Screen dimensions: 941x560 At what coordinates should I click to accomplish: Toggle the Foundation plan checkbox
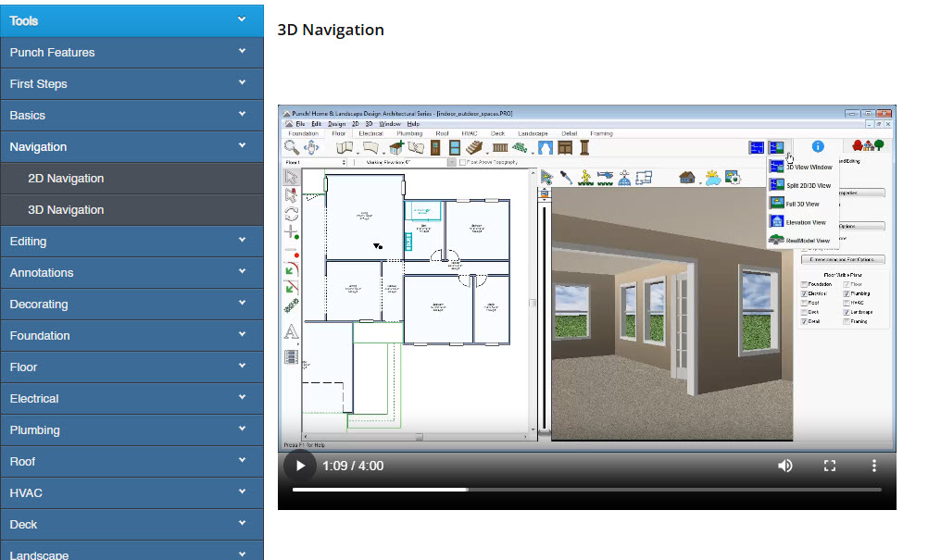pyautogui.click(x=803, y=284)
